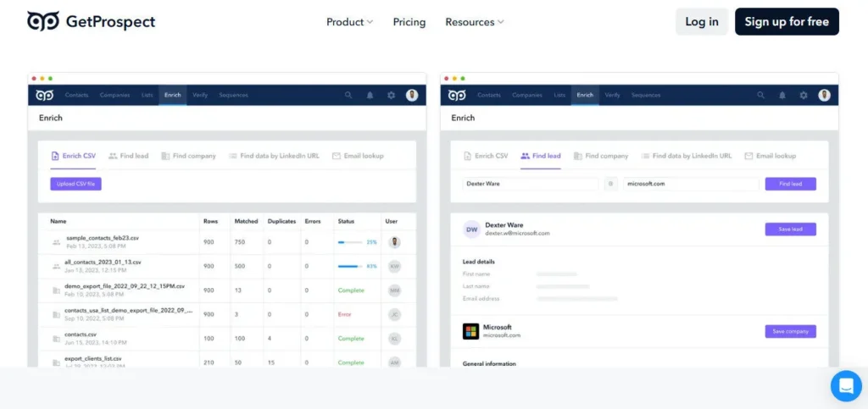Click the bell icon in left Enrich window
Screen dimensions: 868x409
pos(370,95)
